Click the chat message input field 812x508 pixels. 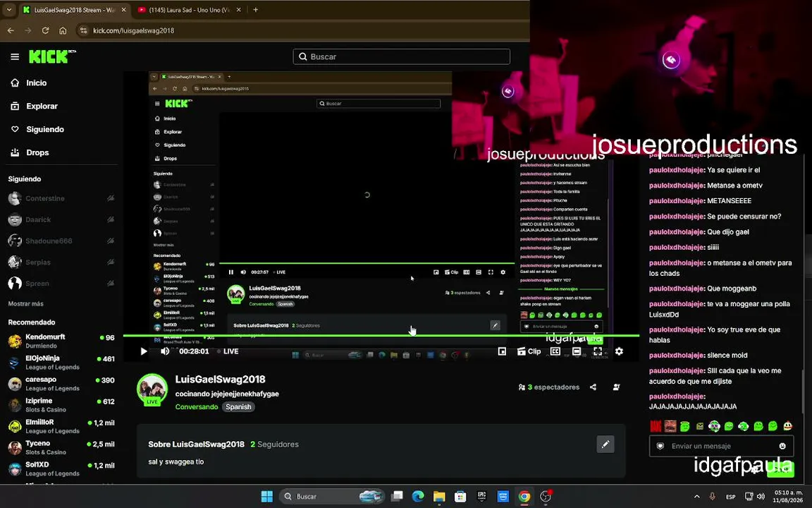tap(721, 446)
